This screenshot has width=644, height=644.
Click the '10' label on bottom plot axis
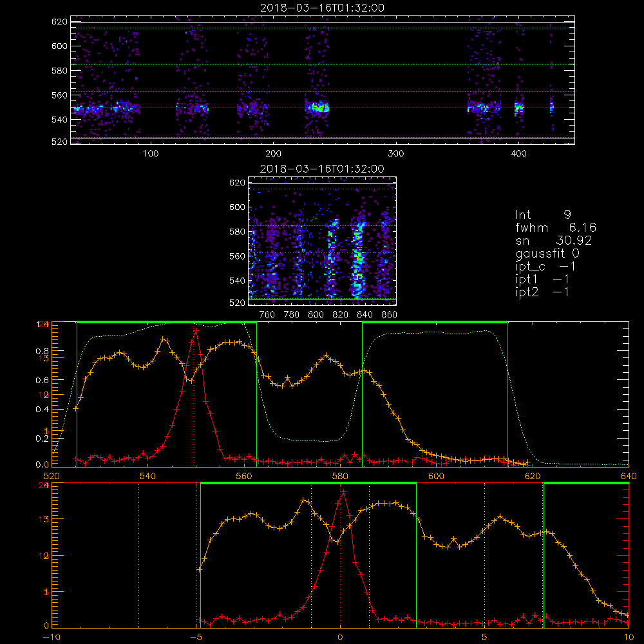point(629,637)
